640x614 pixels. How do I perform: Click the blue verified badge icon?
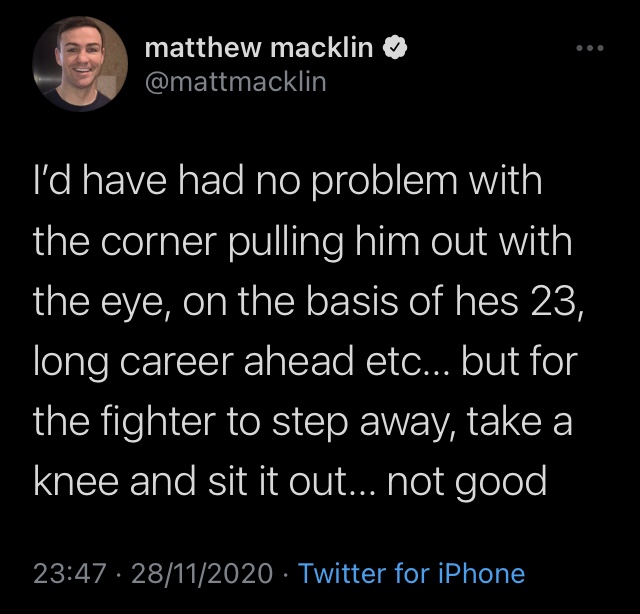[395, 48]
